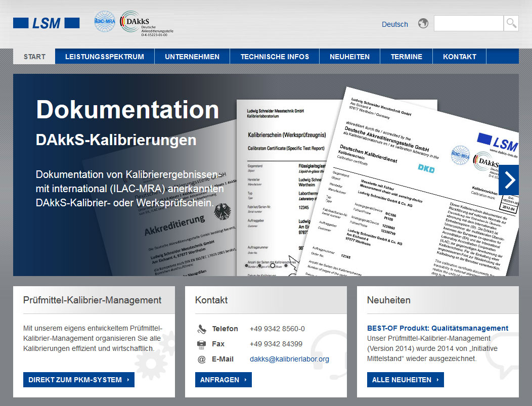The width and height of the screenshot is (532, 406).
Task: Open the UNTERNEHMEN menu
Action: 192,57
